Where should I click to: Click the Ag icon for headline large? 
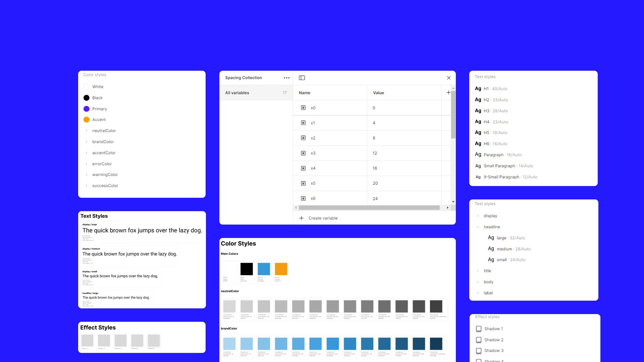click(x=491, y=238)
